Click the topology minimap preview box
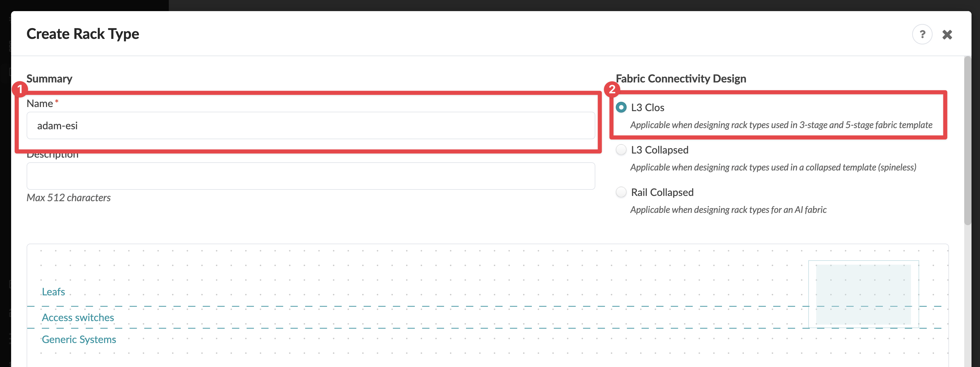This screenshot has height=367, width=980. [x=863, y=294]
